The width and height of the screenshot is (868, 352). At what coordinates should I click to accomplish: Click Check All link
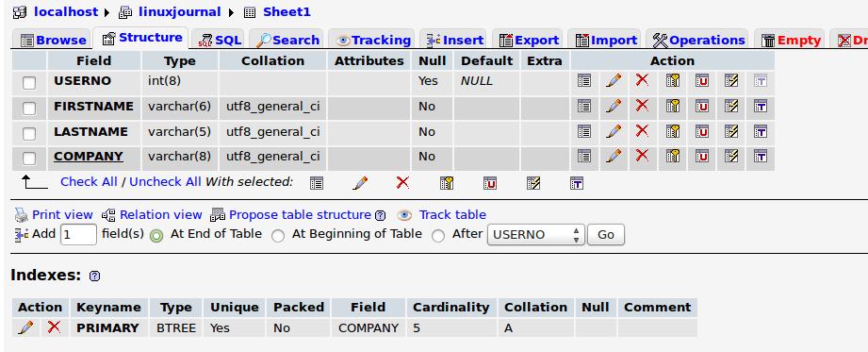(89, 182)
